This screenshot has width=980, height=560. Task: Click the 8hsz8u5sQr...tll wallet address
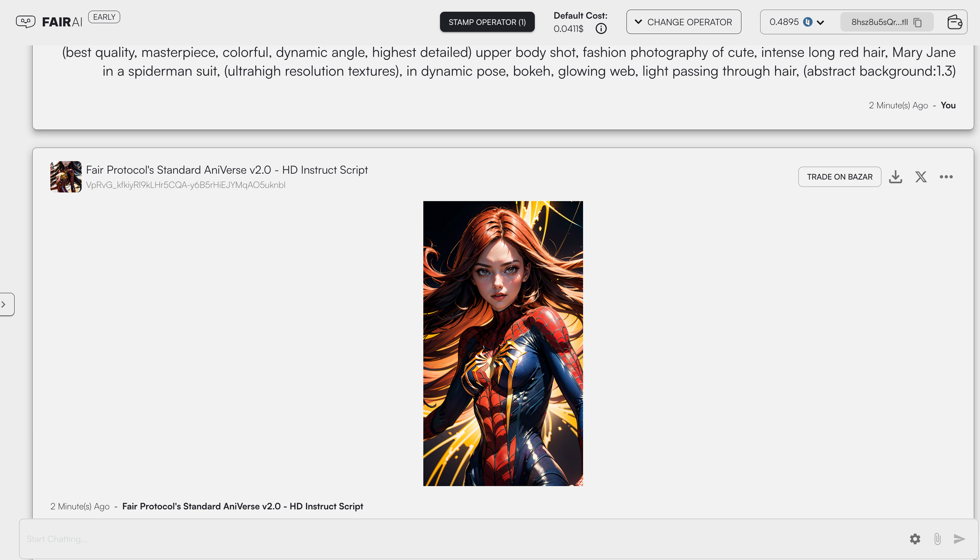pos(880,22)
